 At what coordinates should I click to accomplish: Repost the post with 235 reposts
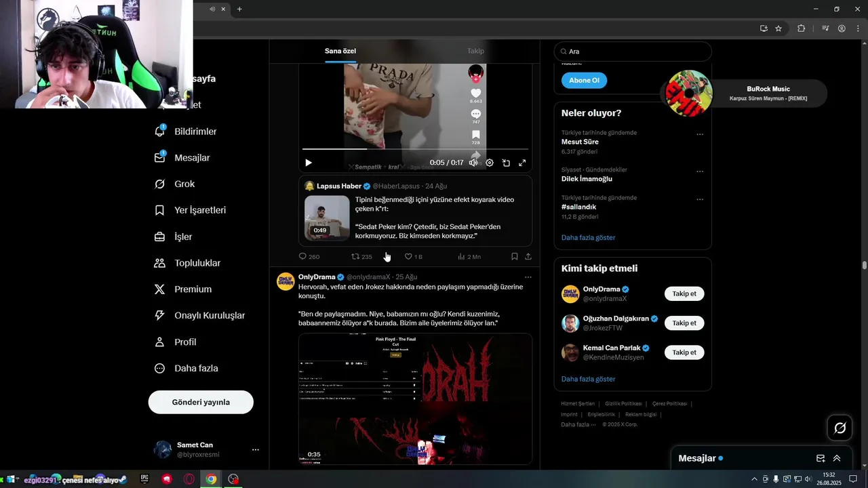click(361, 257)
